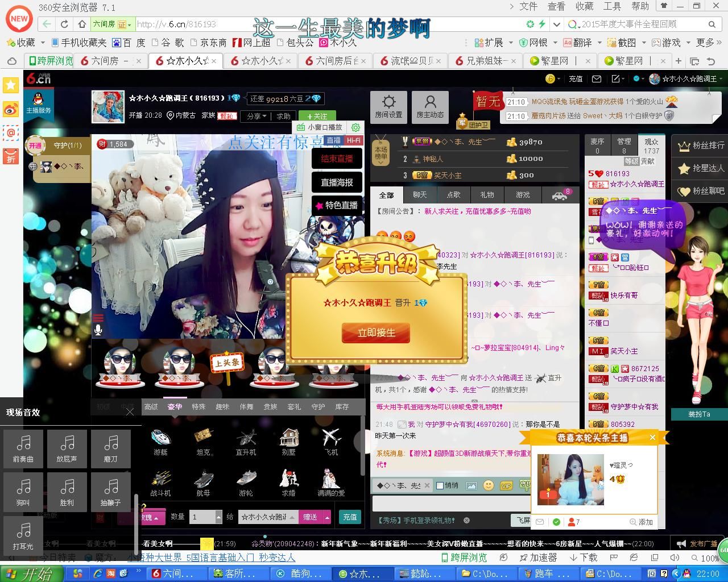The height and width of the screenshot is (582, 728).
Task: Click the green +关注 follow button
Action: pyautogui.click(x=317, y=116)
